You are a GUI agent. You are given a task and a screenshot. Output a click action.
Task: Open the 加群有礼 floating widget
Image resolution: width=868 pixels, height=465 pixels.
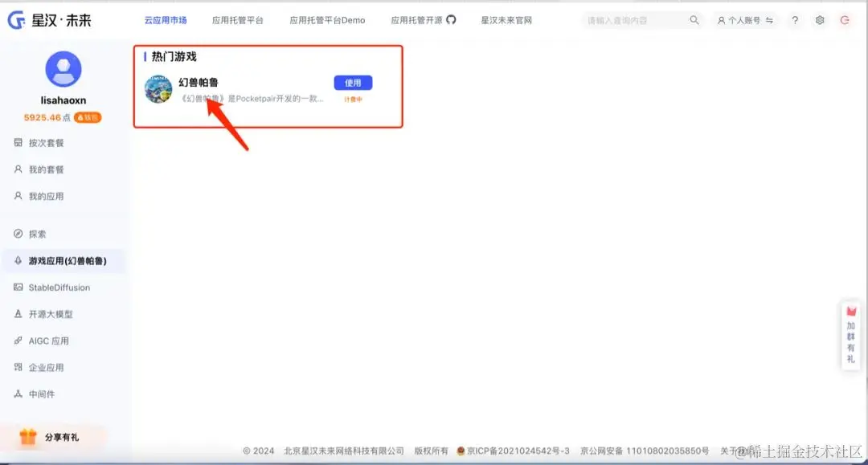point(850,337)
